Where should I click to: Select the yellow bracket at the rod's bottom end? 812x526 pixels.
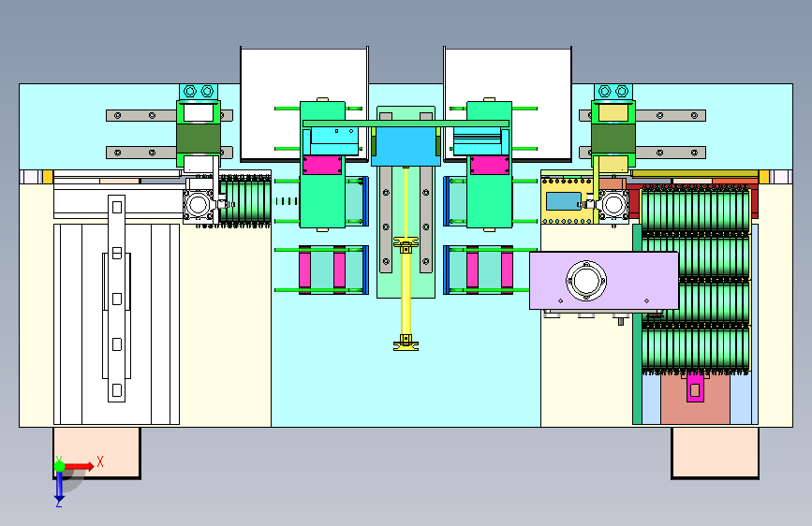[406, 343]
